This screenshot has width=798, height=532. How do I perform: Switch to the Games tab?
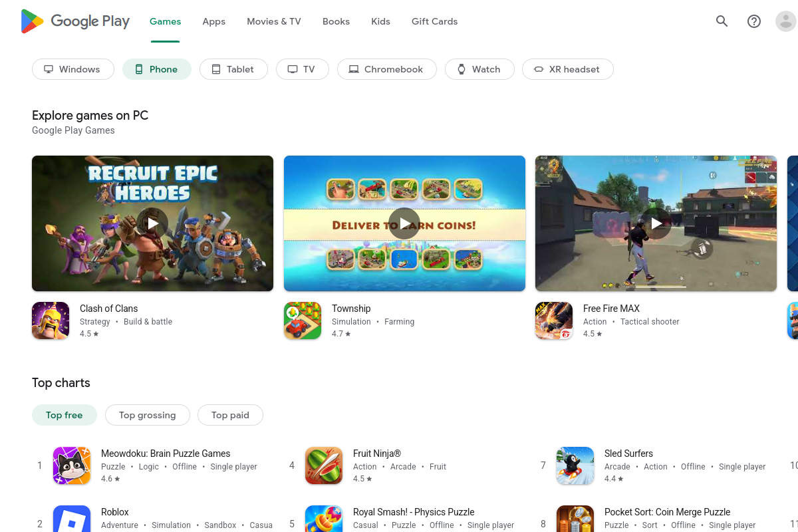[x=166, y=21]
